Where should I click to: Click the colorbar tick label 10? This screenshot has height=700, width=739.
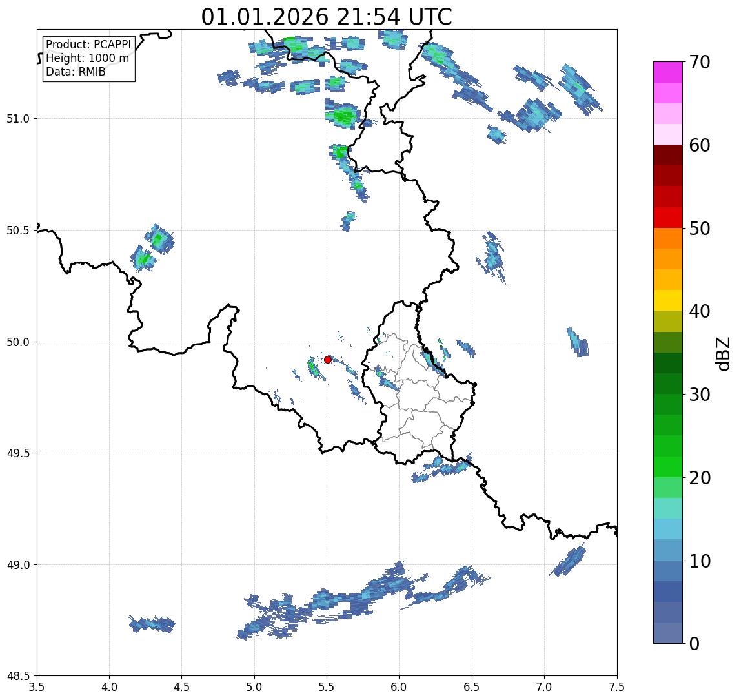pos(700,561)
